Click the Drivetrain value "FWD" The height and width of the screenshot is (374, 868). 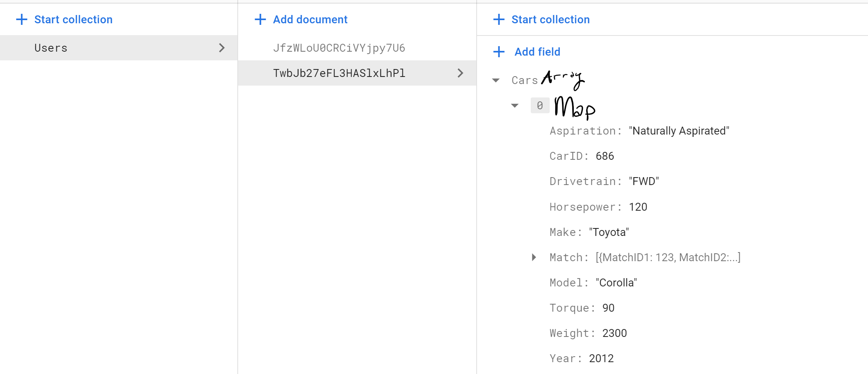pyautogui.click(x=644, y=181)
